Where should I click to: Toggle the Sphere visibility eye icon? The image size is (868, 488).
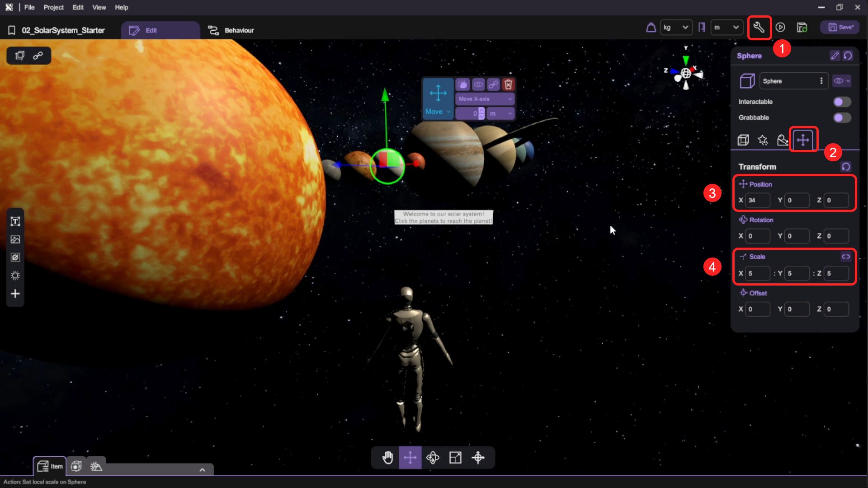[x=839, y=81]
